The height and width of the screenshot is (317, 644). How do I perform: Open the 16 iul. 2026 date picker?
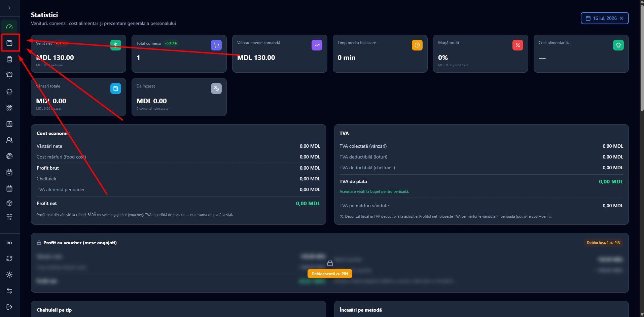(x=601, y=18)
